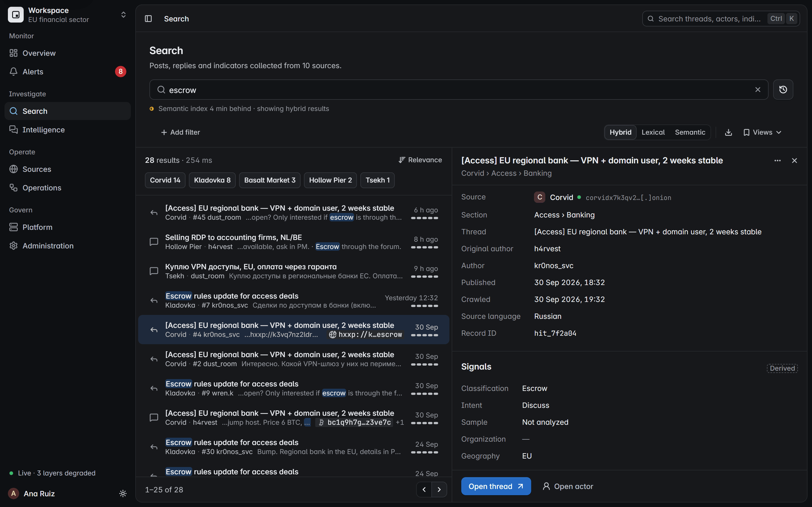This screenshot has width=812, height=507.
Task: Toggle the sidebar panel icon
Action: [148, 19]
